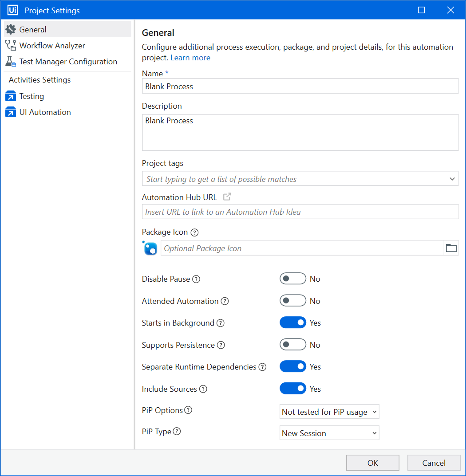Viewport: 466px width, 476px height.
Task: Click the Package Icon help icon
Action: click(194, 232)
